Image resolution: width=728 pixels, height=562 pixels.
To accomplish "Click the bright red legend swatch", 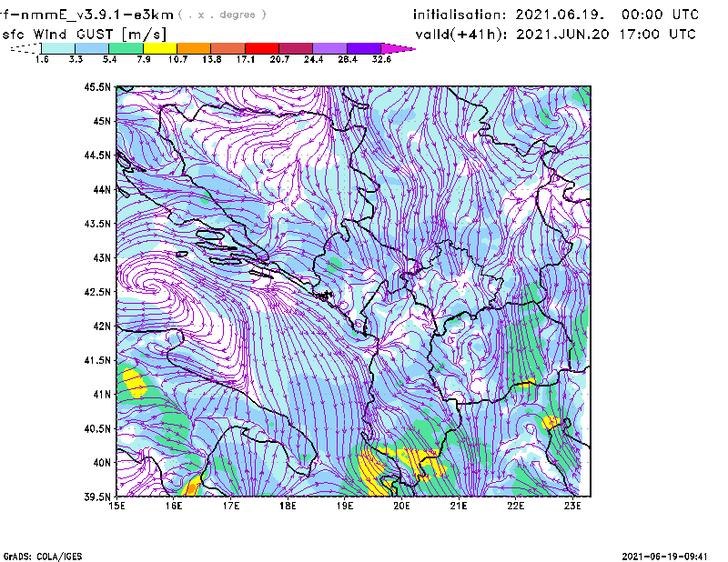I will [262, 48].
